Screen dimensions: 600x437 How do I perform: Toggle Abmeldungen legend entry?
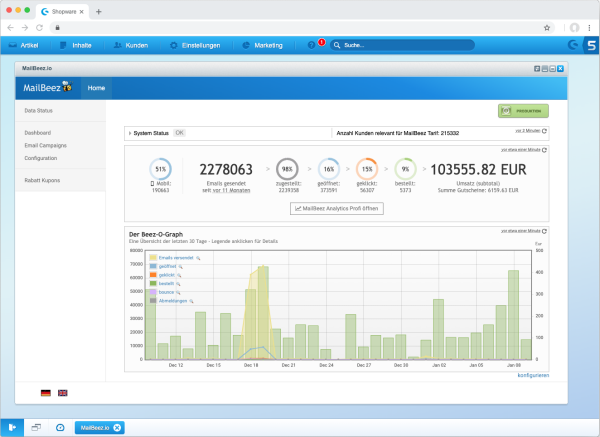173,301
